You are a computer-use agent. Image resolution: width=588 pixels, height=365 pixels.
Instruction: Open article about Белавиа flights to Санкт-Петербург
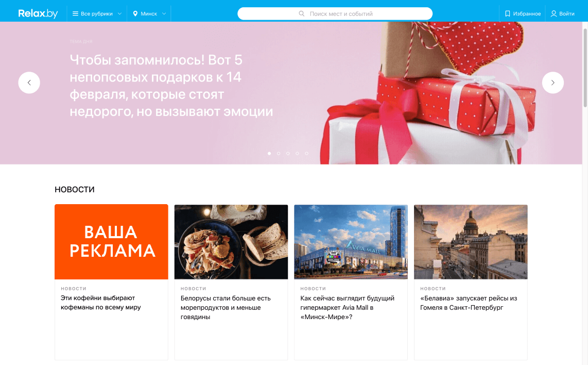pyautogui.click(x=469, y=303)
